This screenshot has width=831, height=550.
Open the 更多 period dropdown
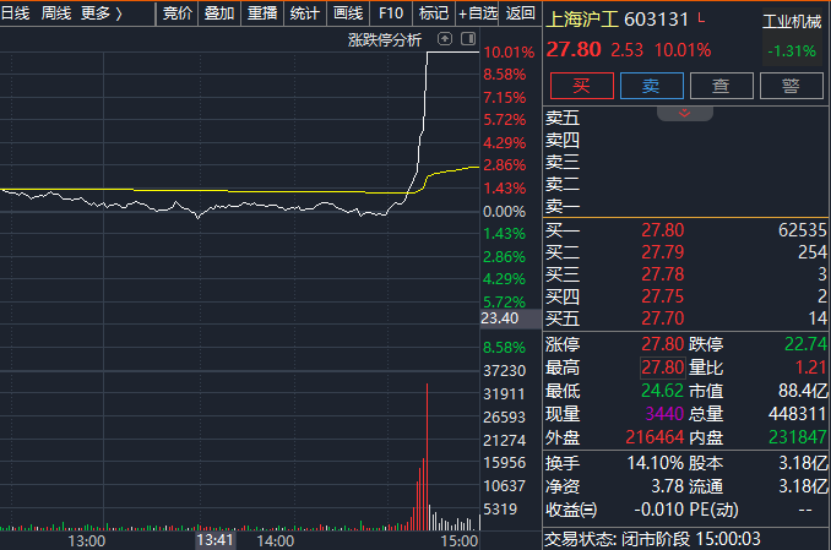(101, 13)
